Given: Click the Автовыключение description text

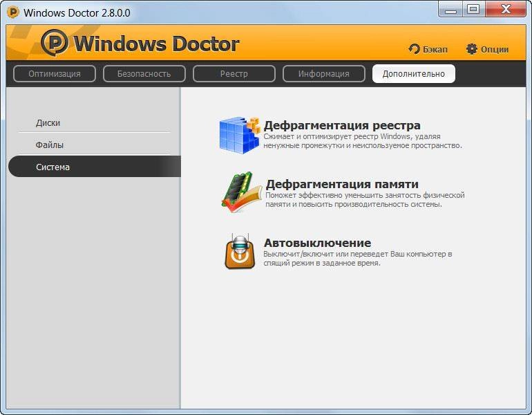Looking at the screenshot, I should pos(358,259).
